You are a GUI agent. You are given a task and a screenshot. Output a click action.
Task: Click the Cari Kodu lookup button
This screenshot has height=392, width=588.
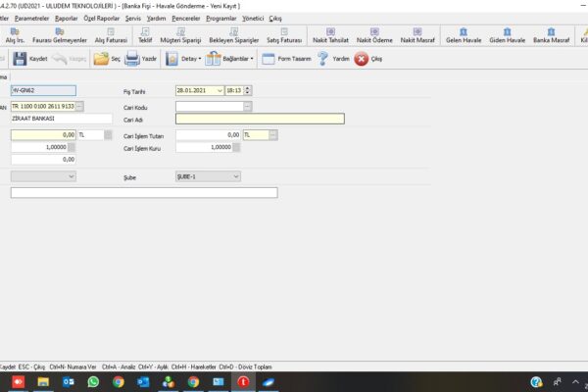click(x=247, y=106)
